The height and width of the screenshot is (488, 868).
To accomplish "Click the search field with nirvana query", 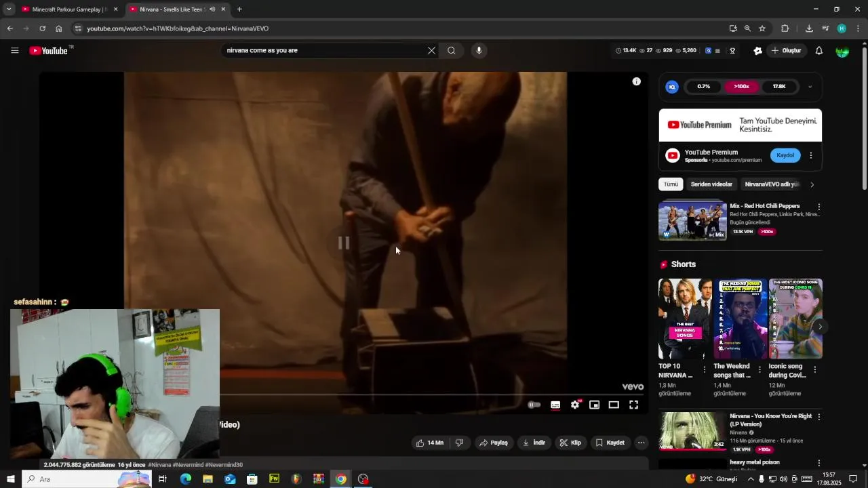I will [324, 50].
